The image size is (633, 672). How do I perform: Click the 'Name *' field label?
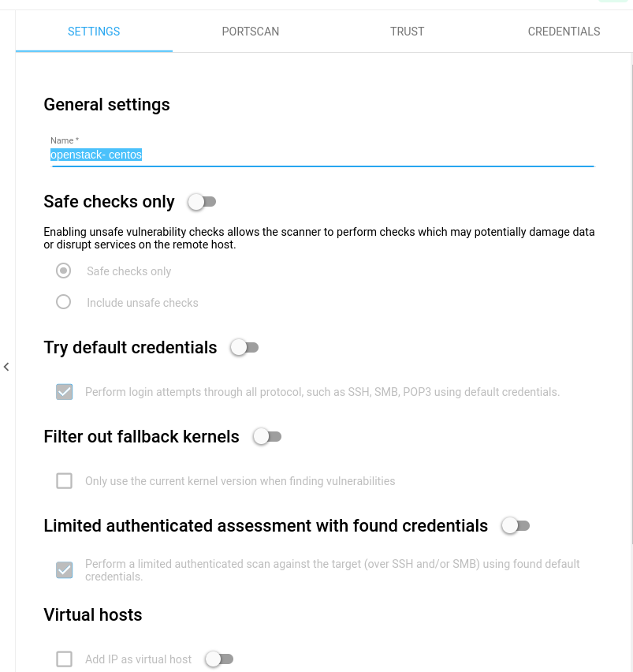coord(65,140)
